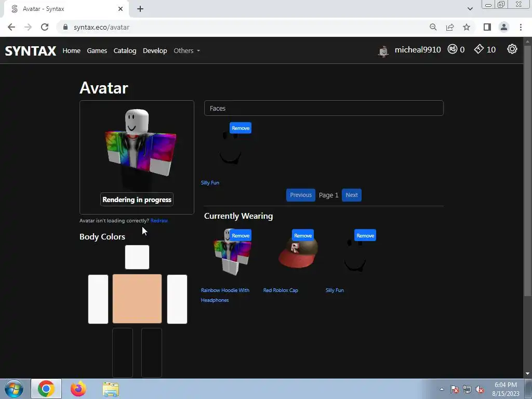Expand the Others dropdown menu
This screenshot has width=532, height=399.
[x=187, y=50]
